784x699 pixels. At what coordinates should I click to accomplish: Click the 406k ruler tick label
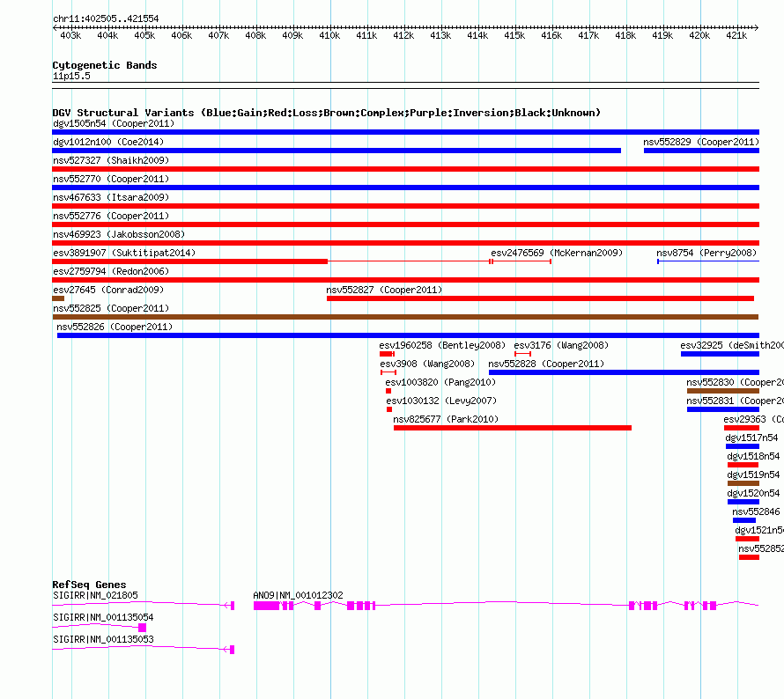click(181, 35)
